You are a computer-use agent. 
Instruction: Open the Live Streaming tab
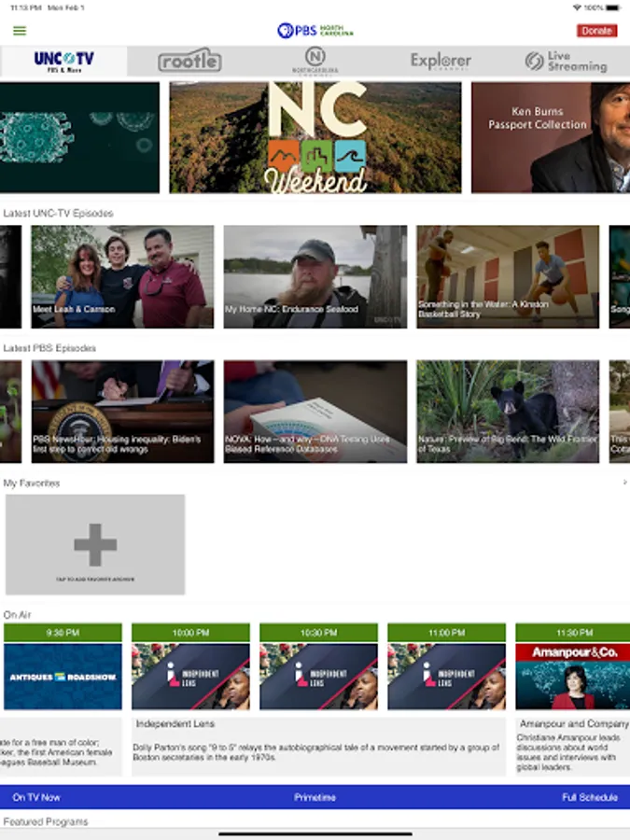tap(567, 61)
